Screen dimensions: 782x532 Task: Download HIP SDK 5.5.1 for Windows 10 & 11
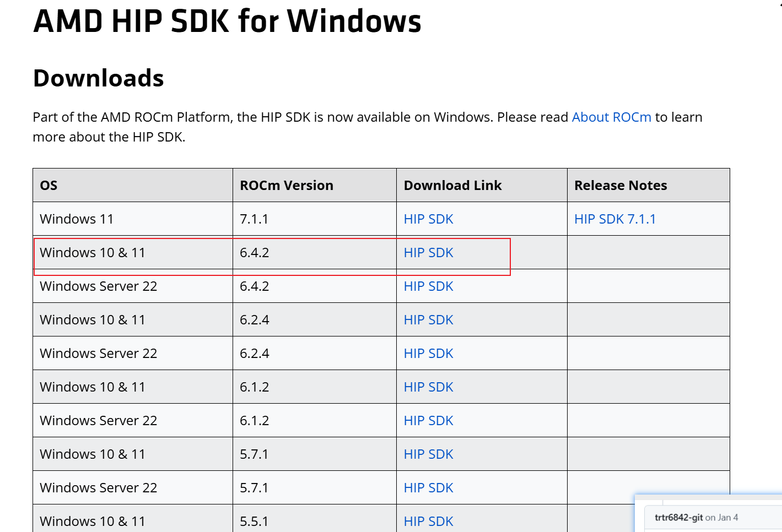tap(428, 522)
